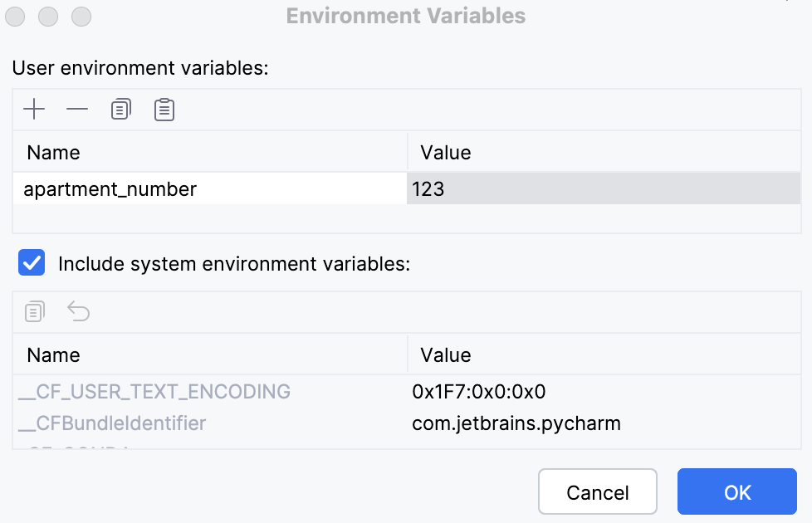Minimize the Environment Variables dialog
The image size is (812, 523).
48,16
